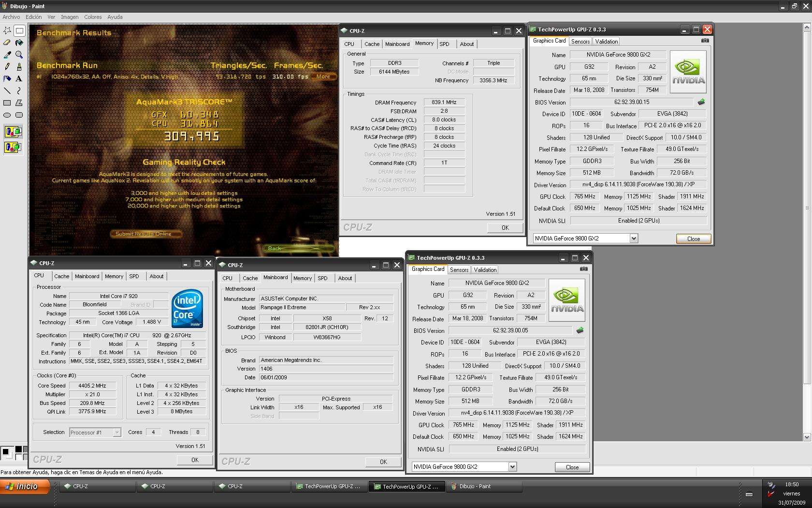The height and width of the screenshot is (508, 812).
Task: Click the Core Speed value 4405.2 MHz
Action: pos(92,386)
